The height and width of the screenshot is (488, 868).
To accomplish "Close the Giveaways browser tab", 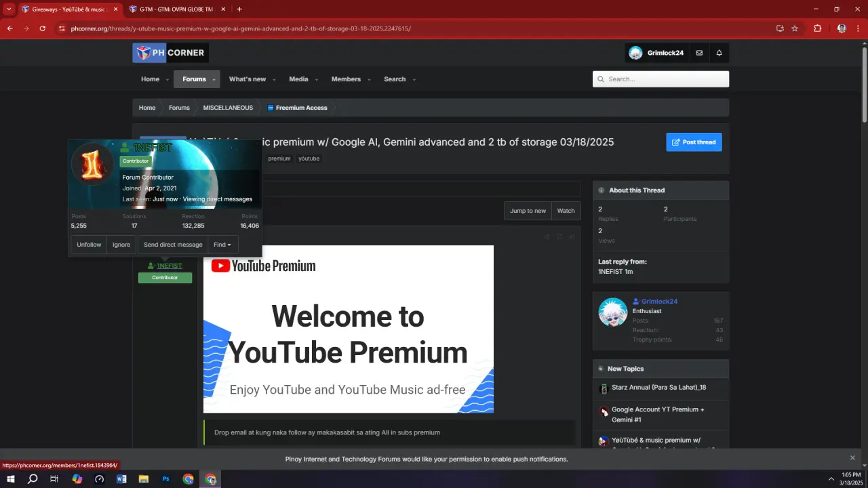I will pos(115,9).
